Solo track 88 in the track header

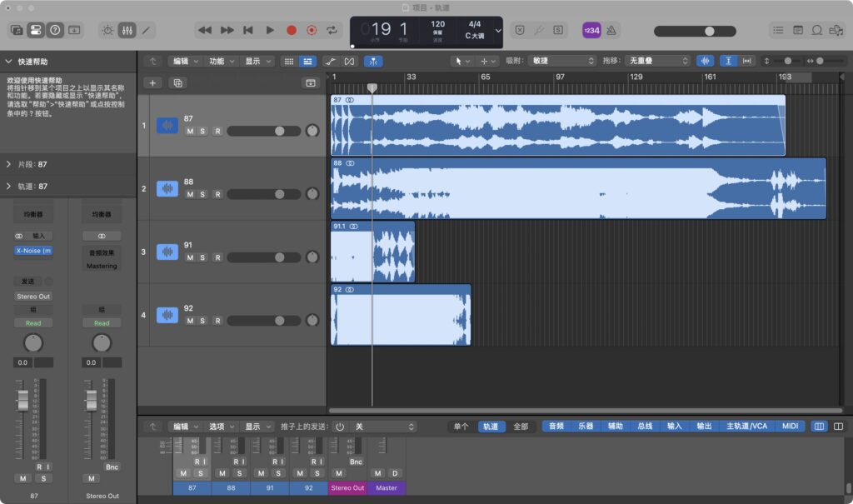click(x=204, y=194)
